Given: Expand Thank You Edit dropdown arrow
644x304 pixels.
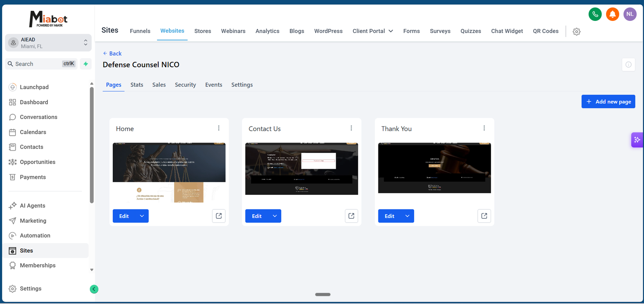Looking at the screenshot, I should point(407,216).
